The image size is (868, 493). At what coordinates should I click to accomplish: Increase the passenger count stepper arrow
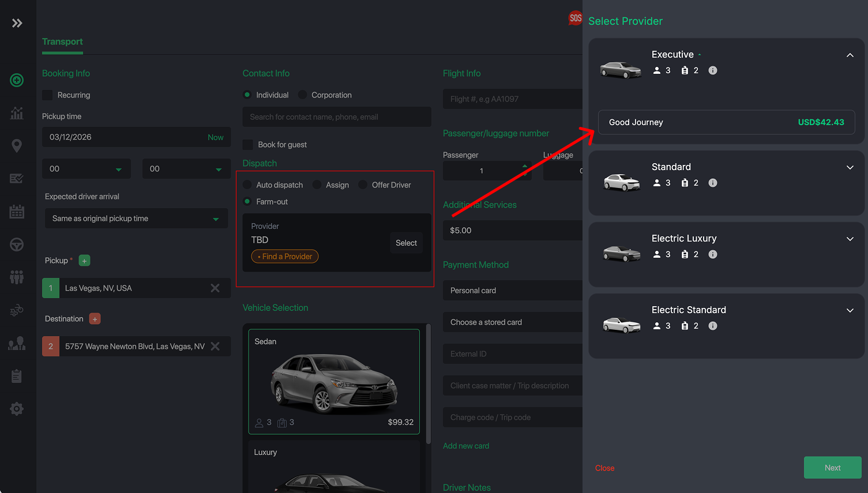525,165
